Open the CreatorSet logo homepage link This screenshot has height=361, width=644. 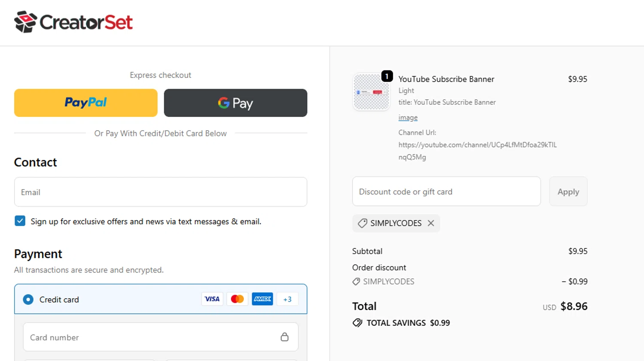73,22
